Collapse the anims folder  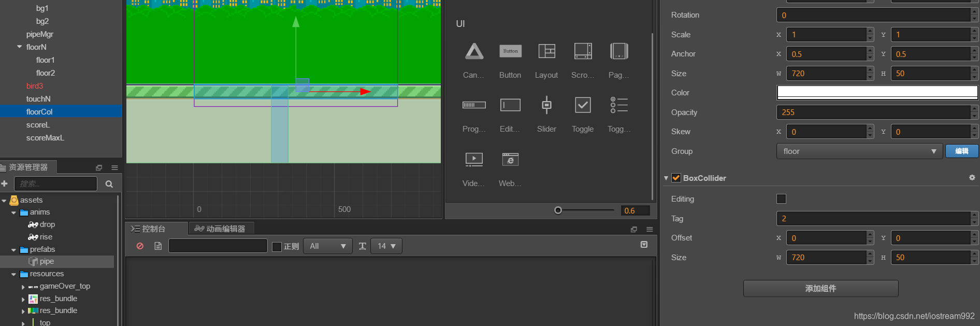click(13, 212)
